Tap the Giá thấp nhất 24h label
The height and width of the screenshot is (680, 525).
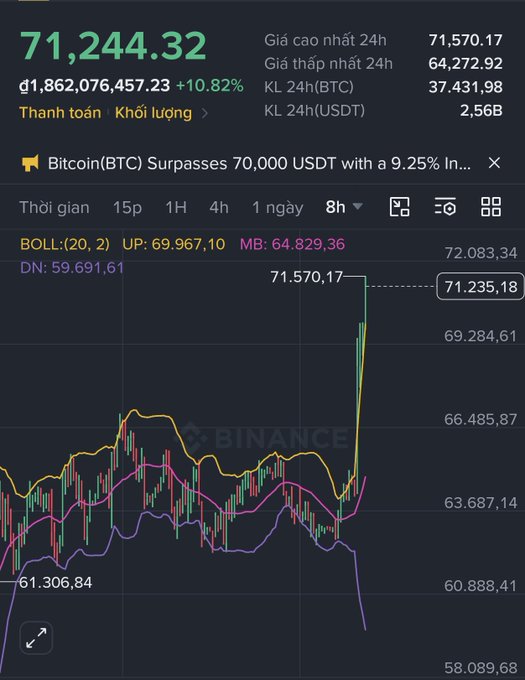tap(328, 63)
